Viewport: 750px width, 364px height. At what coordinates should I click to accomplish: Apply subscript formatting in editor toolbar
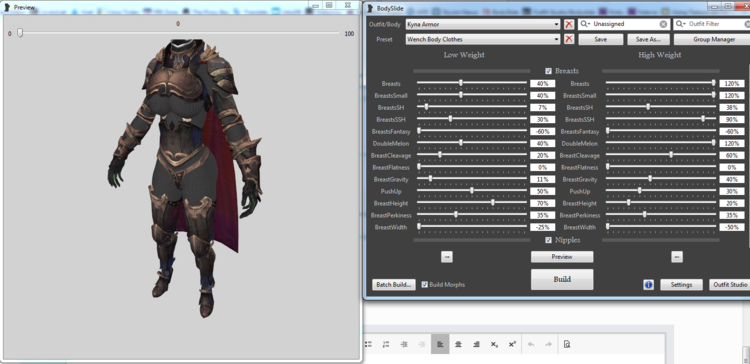pyautogui.click(x=494, y=344)
